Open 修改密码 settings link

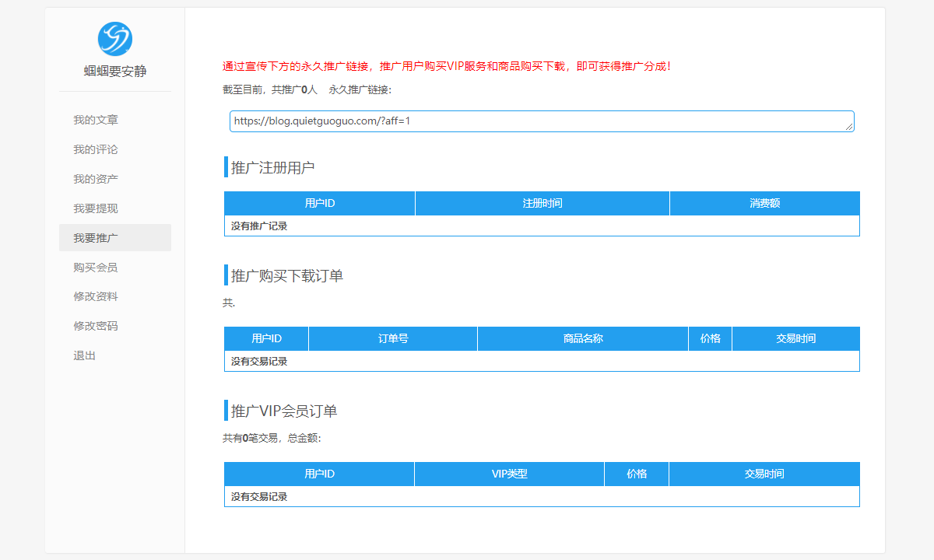96,326
